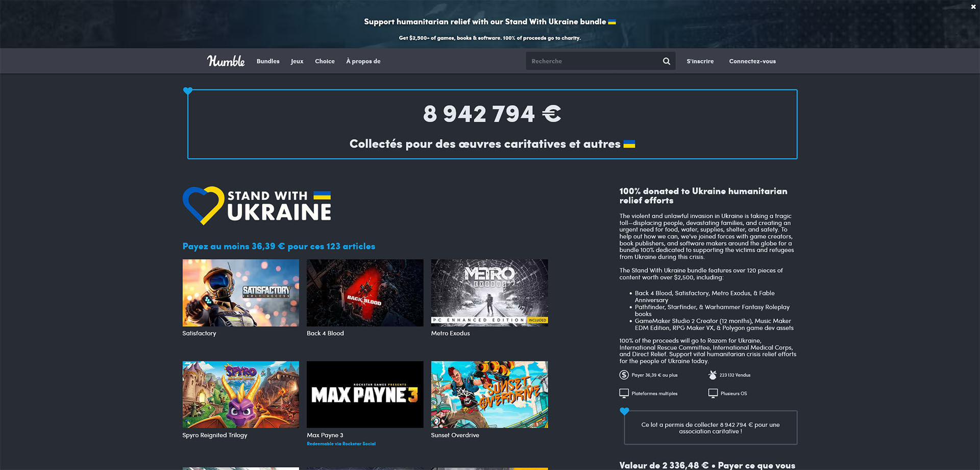The width and height of the screenshot is (980, 470).
Task: Click the Plateformes multiples label
Action: tap(654, 393)
